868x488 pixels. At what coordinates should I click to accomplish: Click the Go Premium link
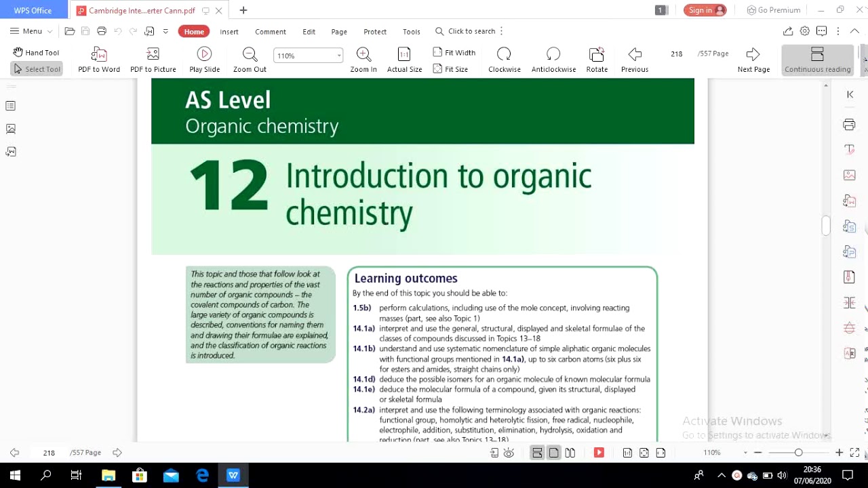click(x=774, y=10)
